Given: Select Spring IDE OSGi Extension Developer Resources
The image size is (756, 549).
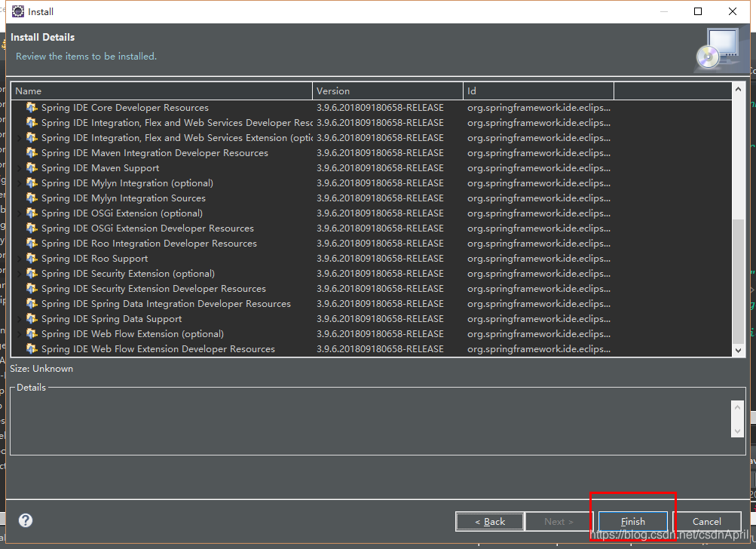Looking at the screenshot, I should pyautogui.click(x=148, y=228).
